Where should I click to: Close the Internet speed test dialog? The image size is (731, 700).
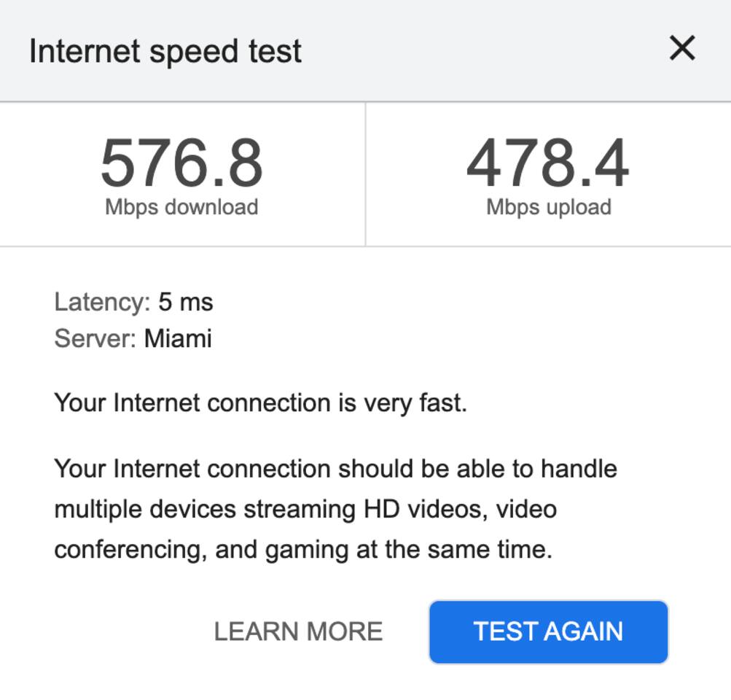pos(682,49)
